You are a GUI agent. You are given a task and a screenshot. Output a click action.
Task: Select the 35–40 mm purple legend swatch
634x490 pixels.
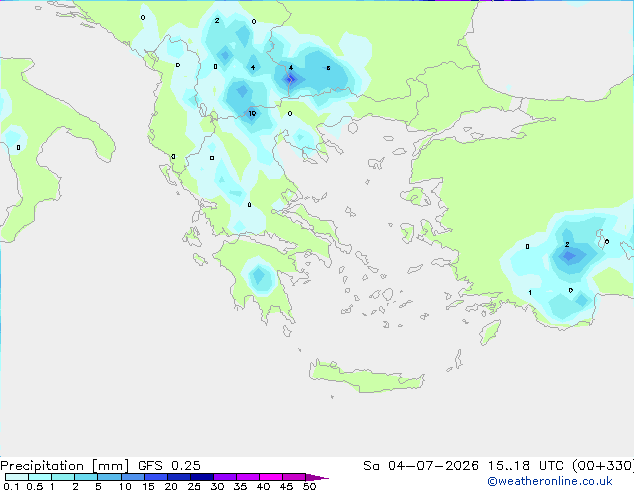247,477
